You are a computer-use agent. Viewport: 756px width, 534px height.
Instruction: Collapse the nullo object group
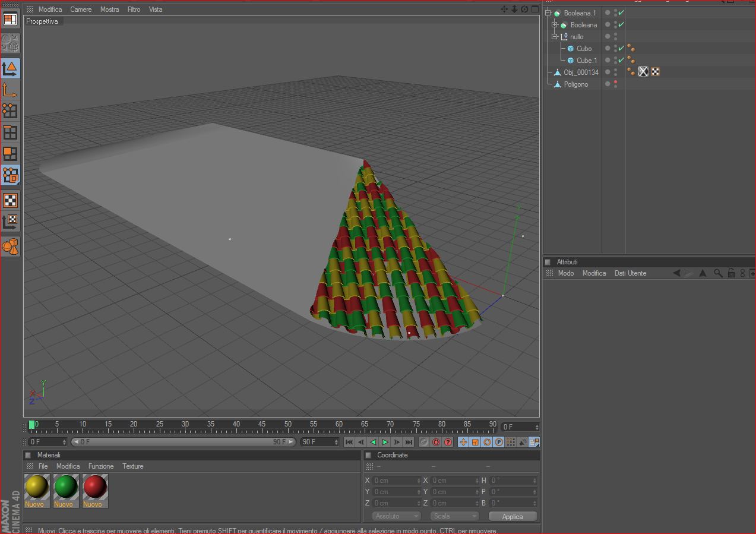tap(554, 37)
